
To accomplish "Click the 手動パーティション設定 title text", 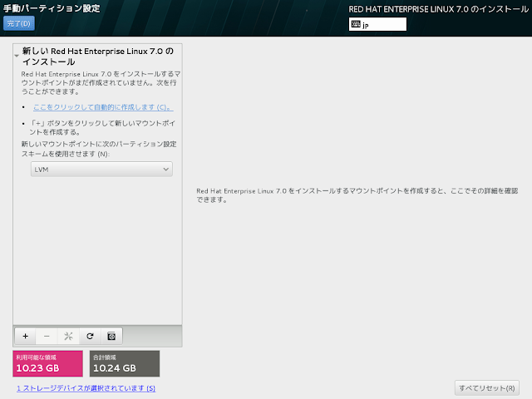I will click(x=52, y=8).
